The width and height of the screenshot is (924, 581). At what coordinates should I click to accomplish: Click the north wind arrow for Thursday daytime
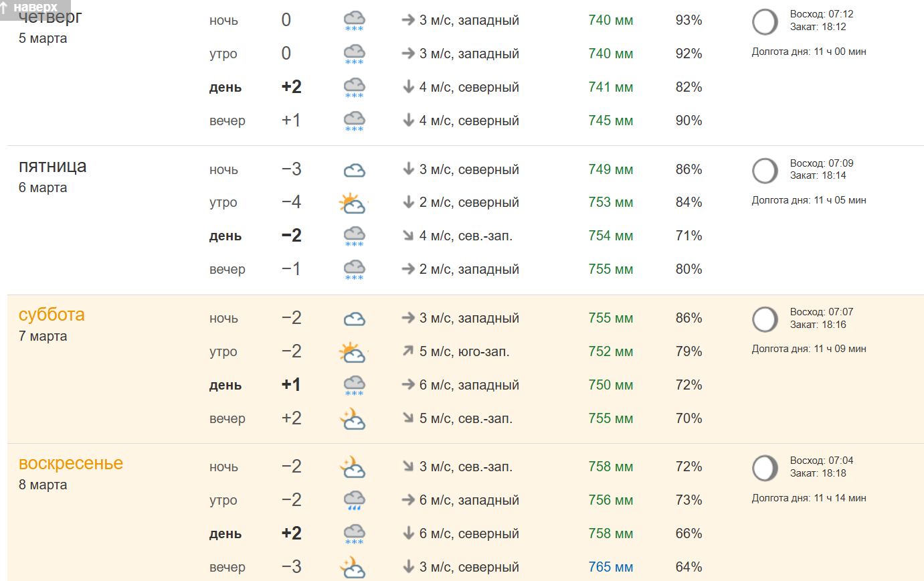point(408,87)
